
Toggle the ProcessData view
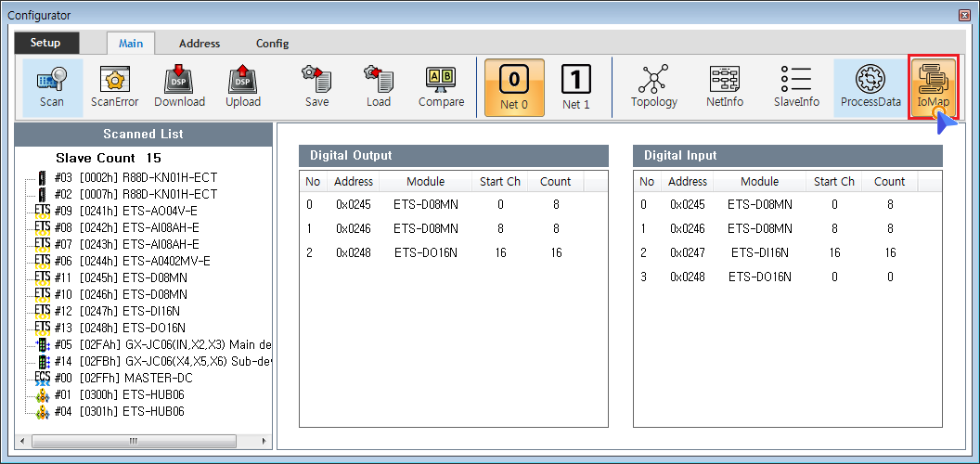(870, 87)
